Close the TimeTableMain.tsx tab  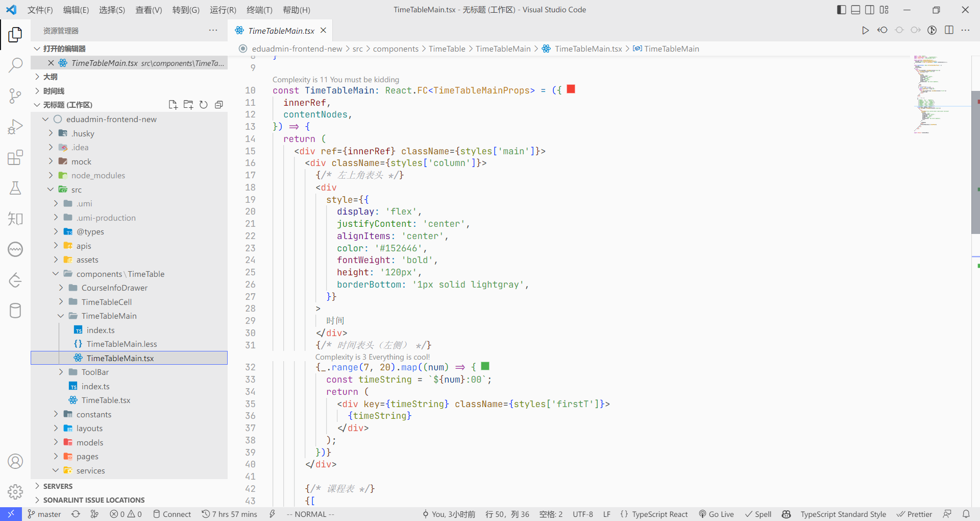[323, 31]
